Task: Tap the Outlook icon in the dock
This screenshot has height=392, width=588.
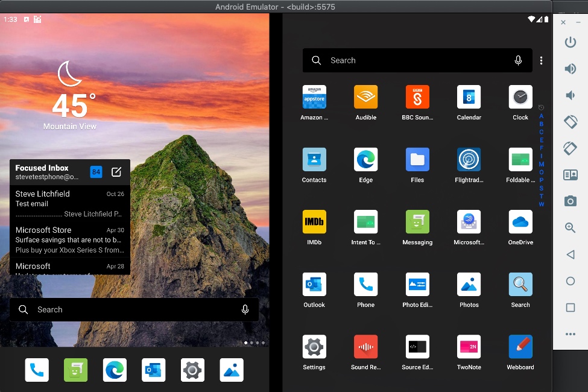Action: click(154, 370)
